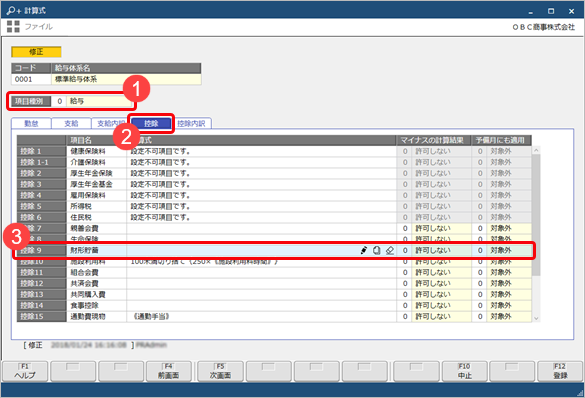Click the 予備月にも適用 column header

(x=501, y=140)
